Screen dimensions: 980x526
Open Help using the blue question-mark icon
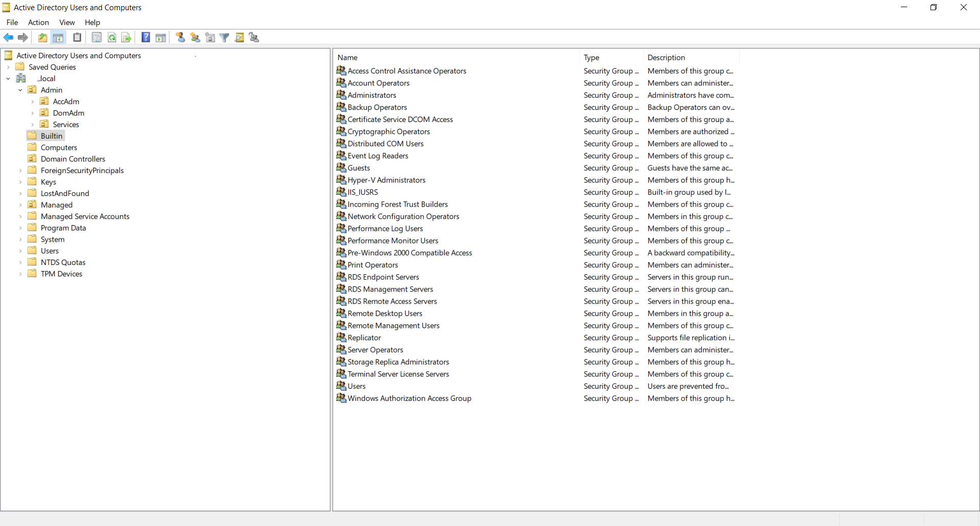(145, 37)
